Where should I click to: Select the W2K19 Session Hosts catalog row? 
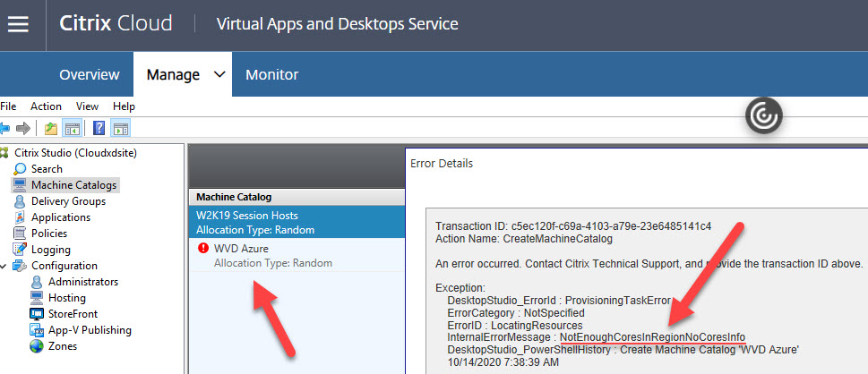[x=297, y=222]
